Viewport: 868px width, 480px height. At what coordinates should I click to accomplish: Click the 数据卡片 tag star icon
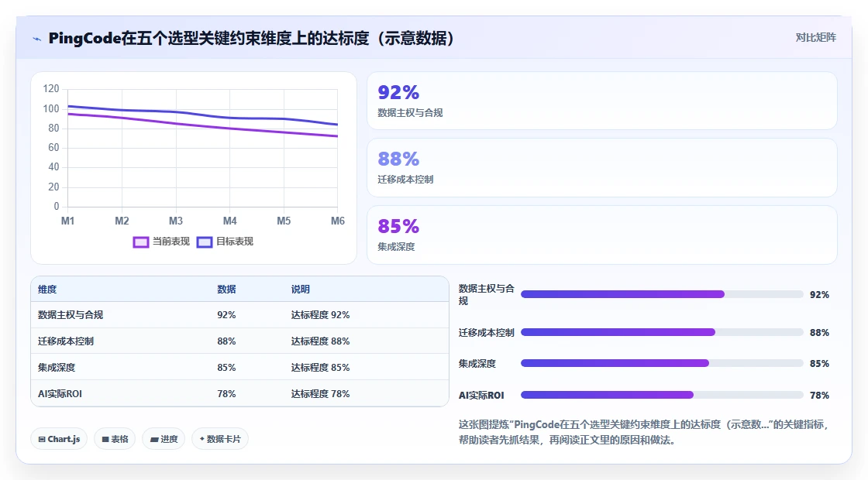202,439
